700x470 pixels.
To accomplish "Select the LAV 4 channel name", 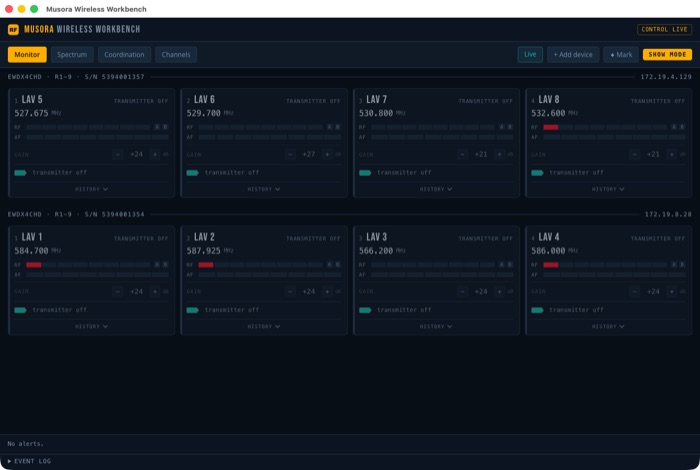I will (549, 237).
